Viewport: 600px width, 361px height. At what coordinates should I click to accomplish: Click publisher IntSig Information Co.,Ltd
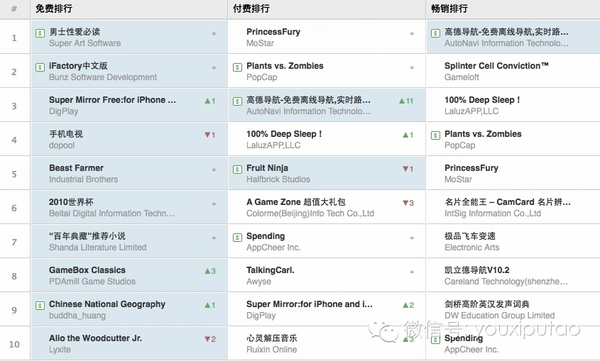(x=493, y=214)
